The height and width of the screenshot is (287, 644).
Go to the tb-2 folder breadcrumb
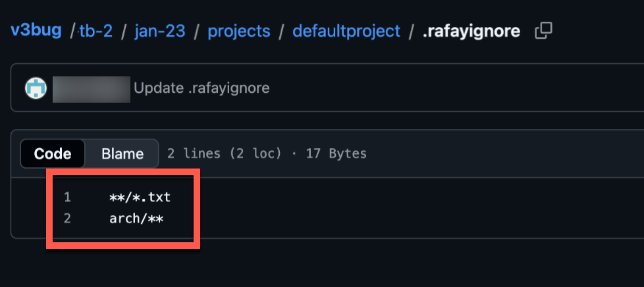(97, 31)
